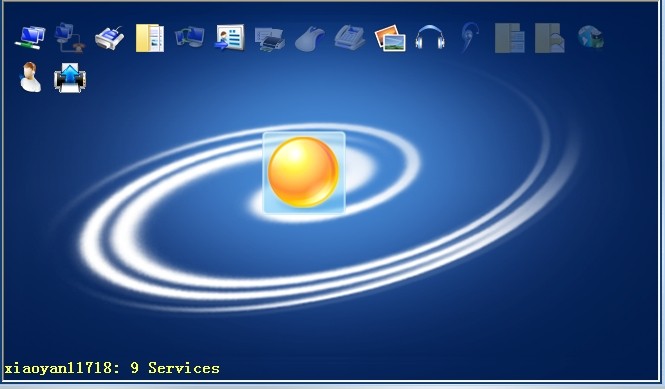Open the person-with-headset hands-free icon
The height and width of the screenshot is (389, 665).
30,77
